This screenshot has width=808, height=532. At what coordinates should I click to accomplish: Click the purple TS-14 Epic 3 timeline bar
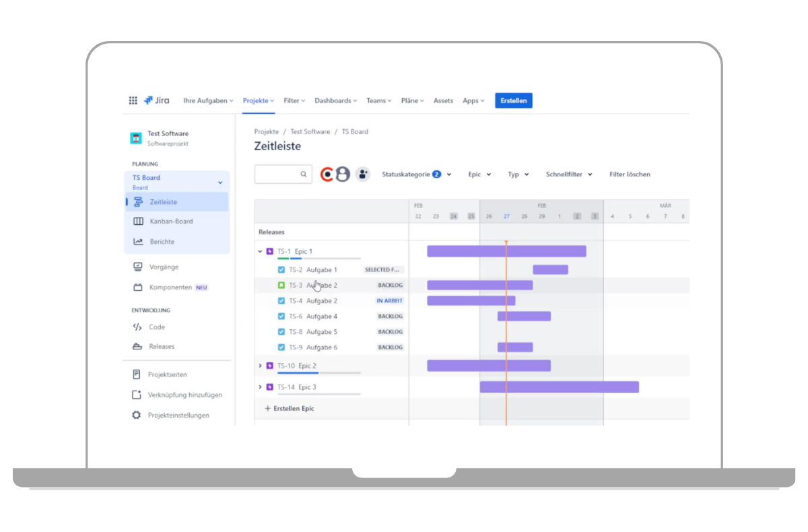tap(559, 387)
